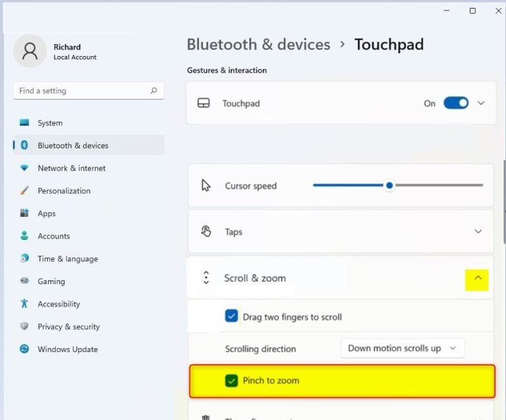Open System settings

click(x=89, y=123)
